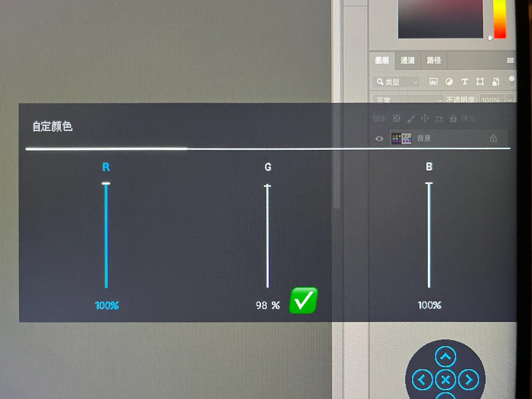Click the G slider at 98%
This screenshot has height=399, width=532.
[267, 236]
